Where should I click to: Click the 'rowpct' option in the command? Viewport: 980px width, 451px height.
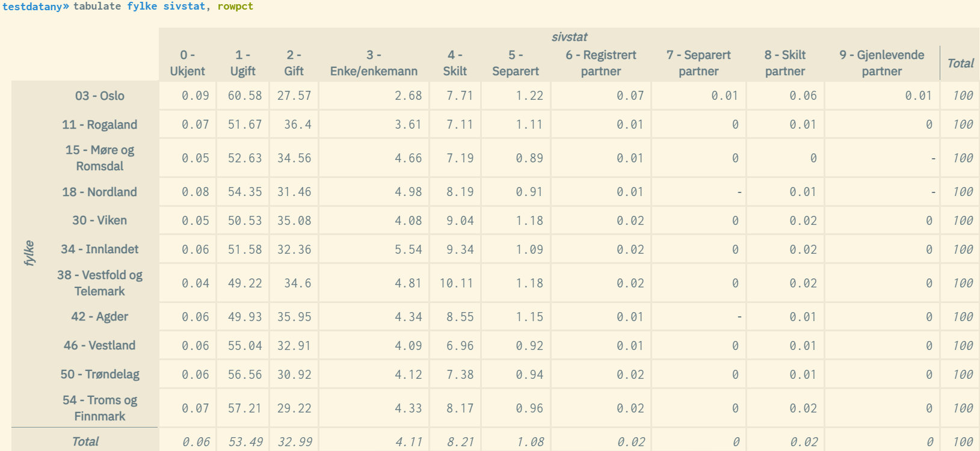235,7
